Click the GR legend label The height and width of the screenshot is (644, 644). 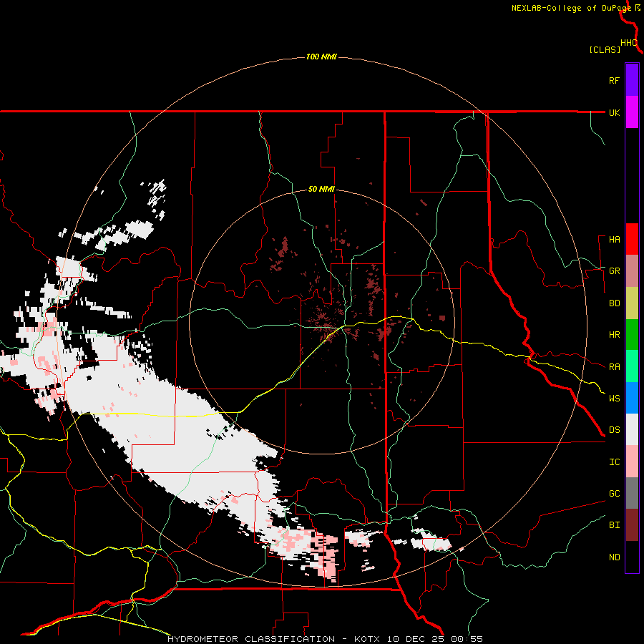pyautogui.click(x=615, y=271)
